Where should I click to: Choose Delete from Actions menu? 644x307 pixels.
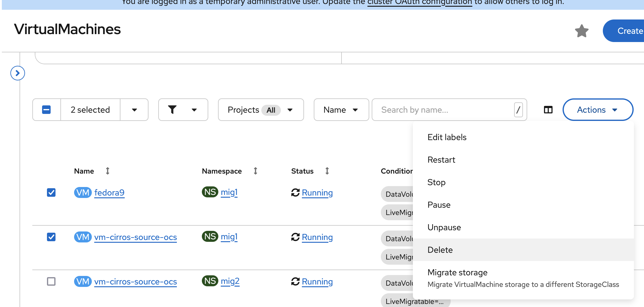[440, 250]
